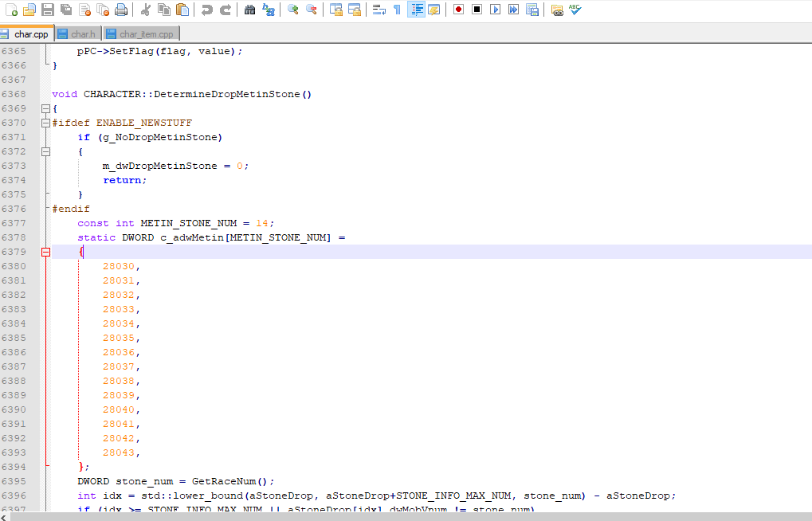
Task: Zoom in the editor view
Action: (x=293, y=10)
